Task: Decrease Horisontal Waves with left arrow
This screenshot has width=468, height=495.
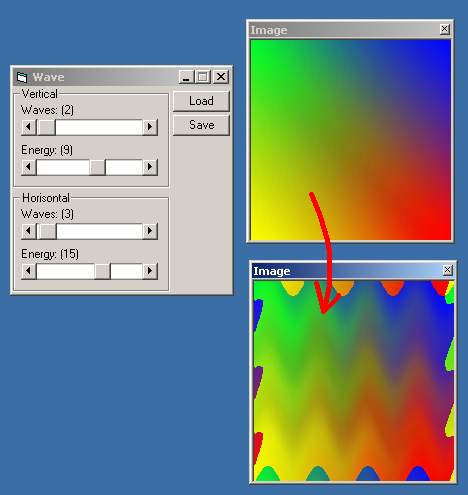Action: 29,231
